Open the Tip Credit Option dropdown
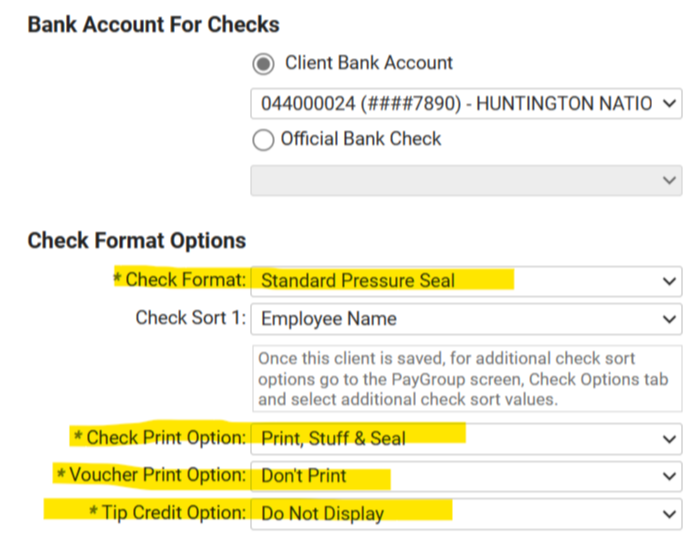 point(465,513)
